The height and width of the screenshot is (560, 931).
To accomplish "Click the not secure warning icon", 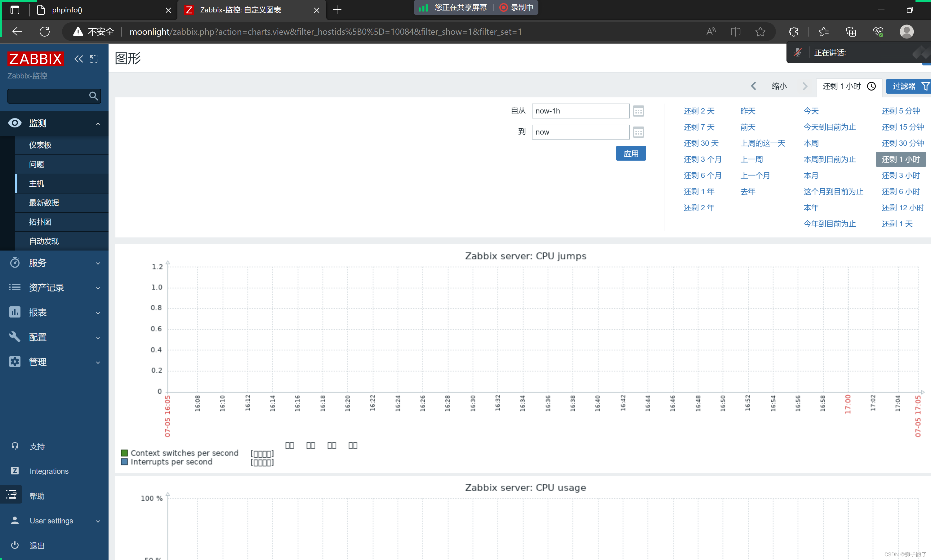I will (x=78, y=32).
